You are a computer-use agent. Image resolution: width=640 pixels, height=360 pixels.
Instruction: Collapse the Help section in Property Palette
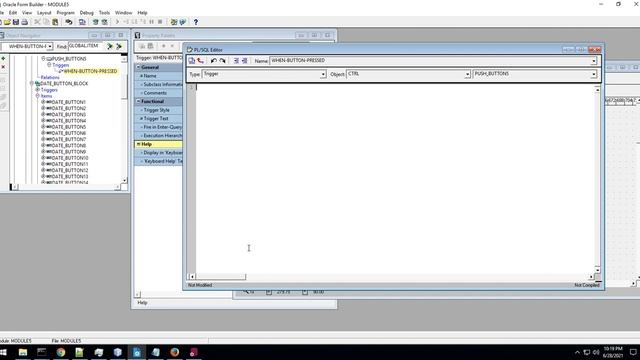138,144
